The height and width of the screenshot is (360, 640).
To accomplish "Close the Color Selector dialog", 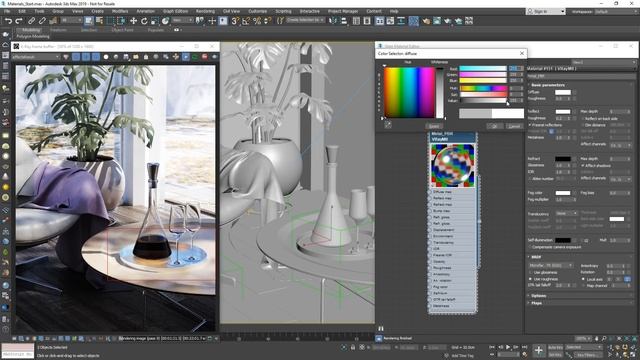I will tap(522, 53).
